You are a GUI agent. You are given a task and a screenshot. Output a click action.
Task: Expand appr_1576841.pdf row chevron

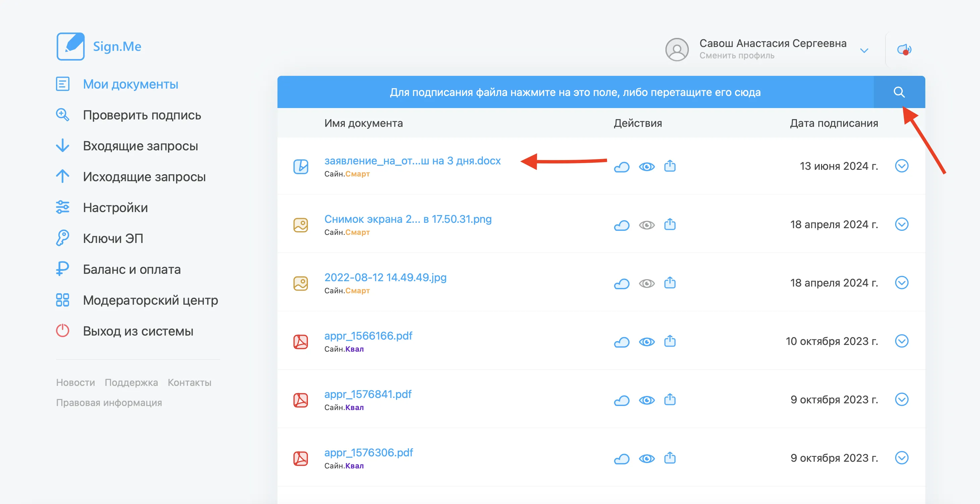(x=902, y=399)
